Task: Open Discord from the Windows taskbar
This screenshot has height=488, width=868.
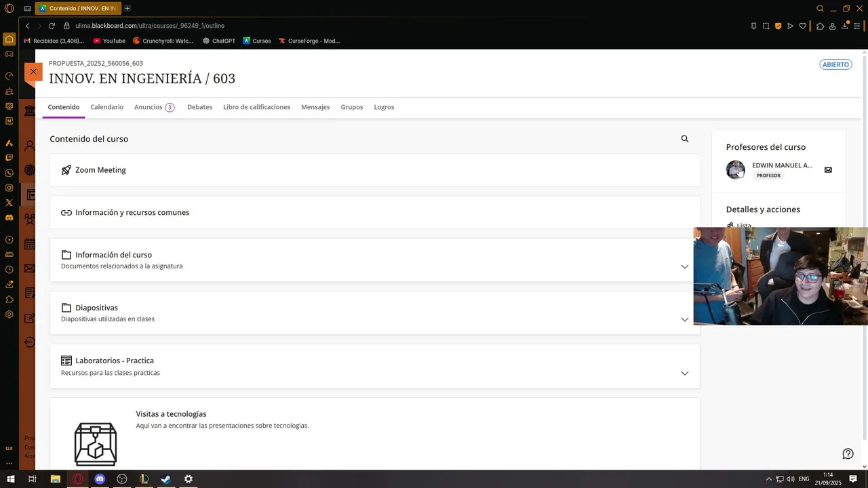Action: coord(100,479)
